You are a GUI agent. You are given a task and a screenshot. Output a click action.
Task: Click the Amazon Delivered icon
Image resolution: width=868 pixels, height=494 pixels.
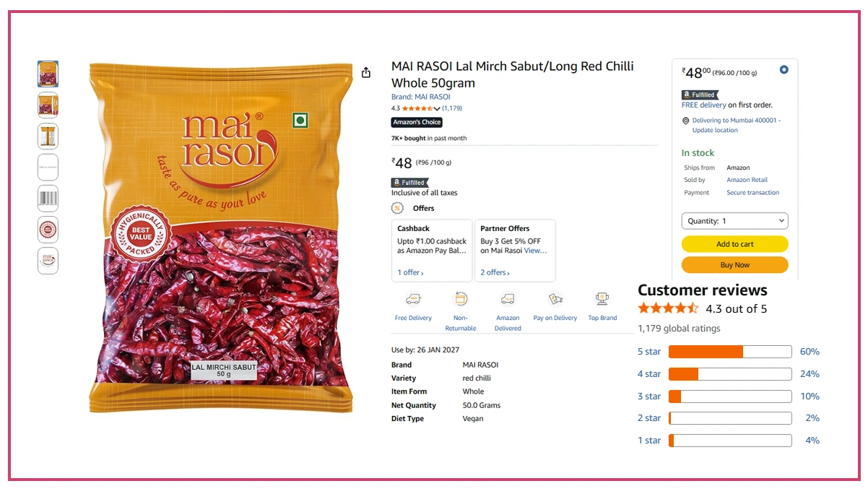(x=508, y=299)
